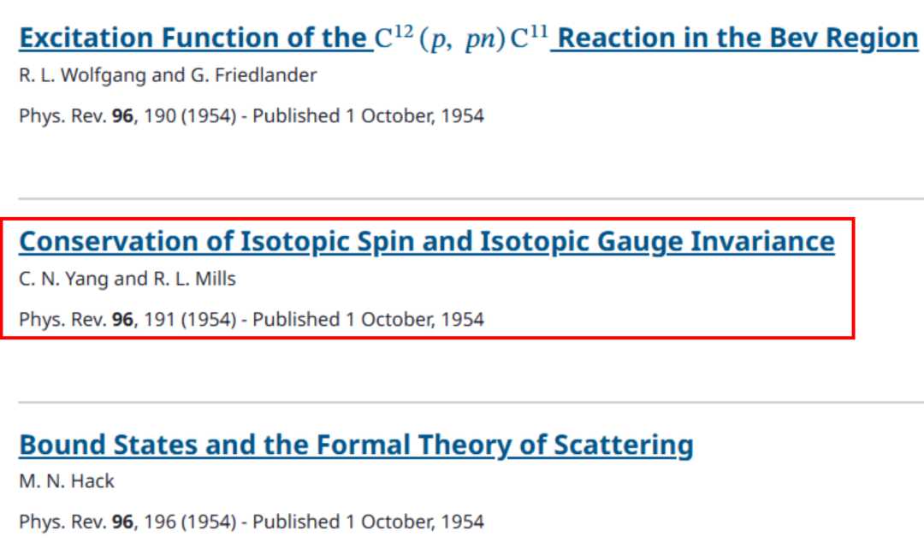Click author name R. L. Wolfgang
924x560 pixels.
[x=83, y=75]
